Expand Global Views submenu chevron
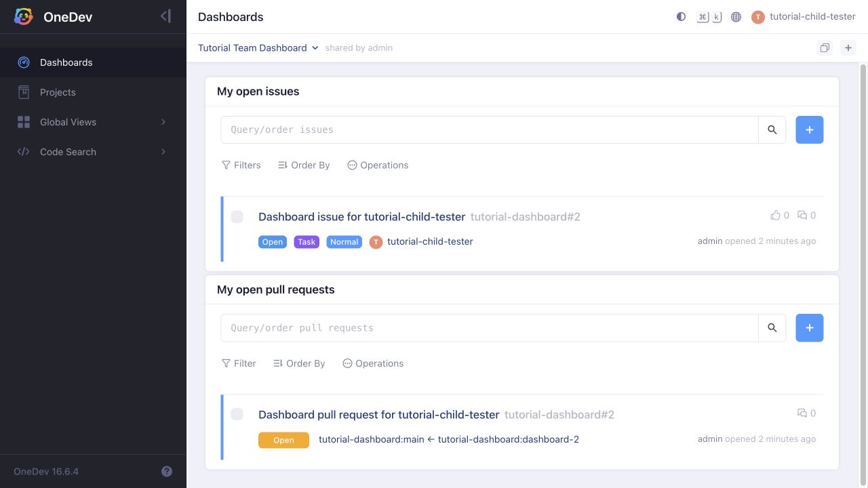The height and width of the screenshot is (488, 868). tap(163, 122)
